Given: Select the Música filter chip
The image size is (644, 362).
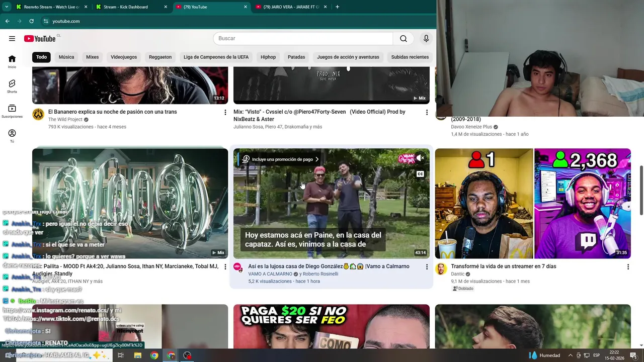Looking at the screenshot, I should click(66, 57).
